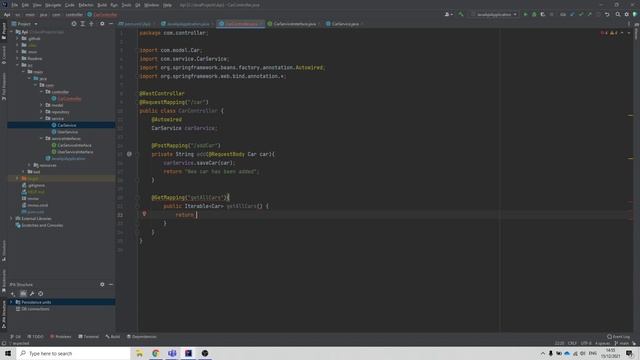The width and height of the screenshot is (640, 360).
Task: Open Project panel options gear
Action: pos(102,24)
